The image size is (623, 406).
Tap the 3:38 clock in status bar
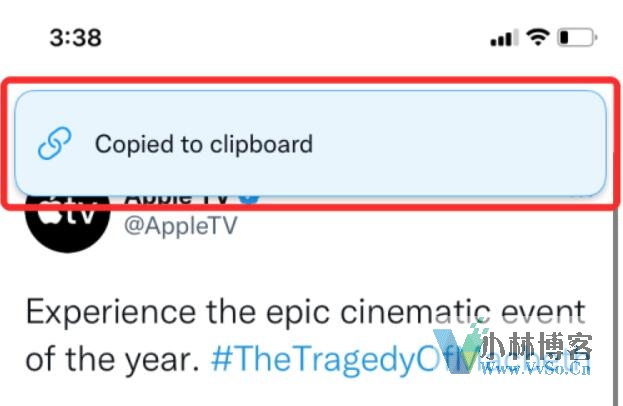pyautogui.click(x=75, y=38)
